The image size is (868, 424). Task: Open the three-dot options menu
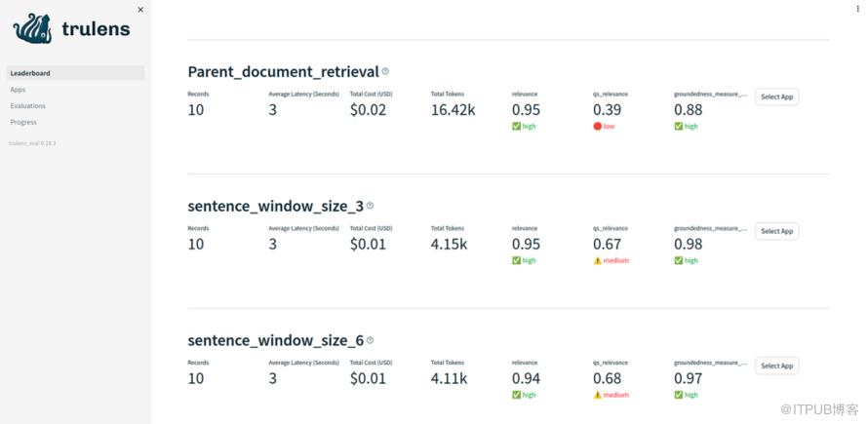pyautogui.click(x=857, y=9)
